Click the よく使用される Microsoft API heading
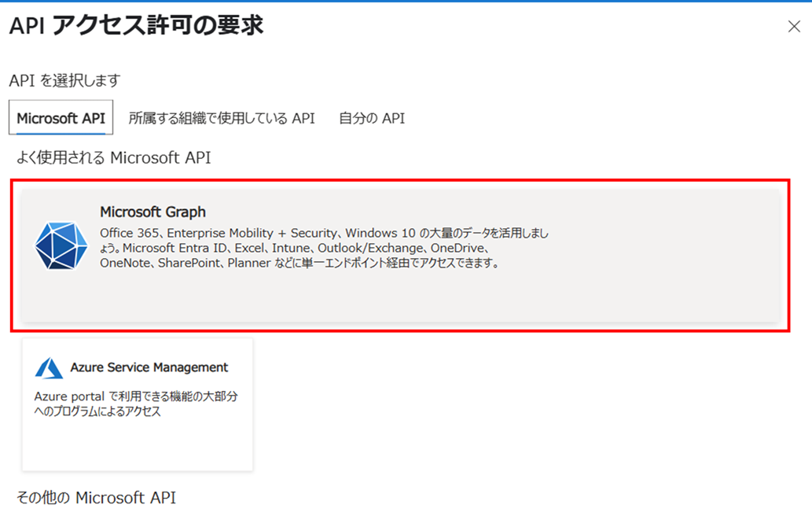 pos(114,157)
